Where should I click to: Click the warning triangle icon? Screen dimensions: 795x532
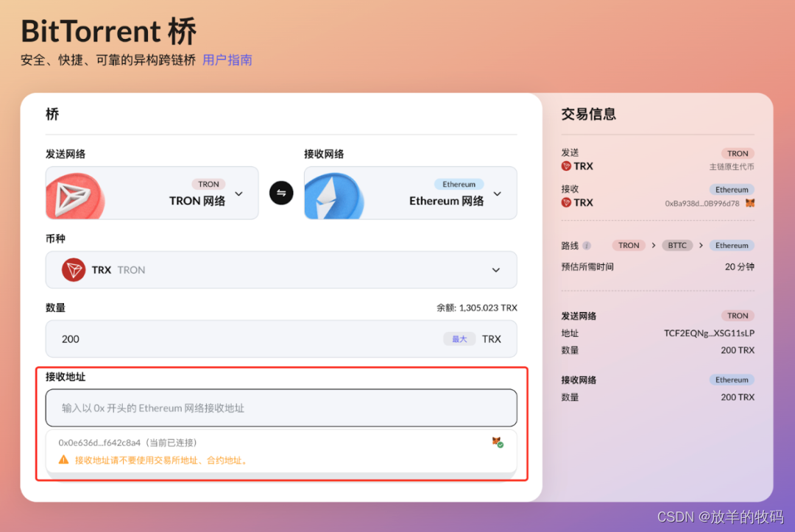pos(63,460)
